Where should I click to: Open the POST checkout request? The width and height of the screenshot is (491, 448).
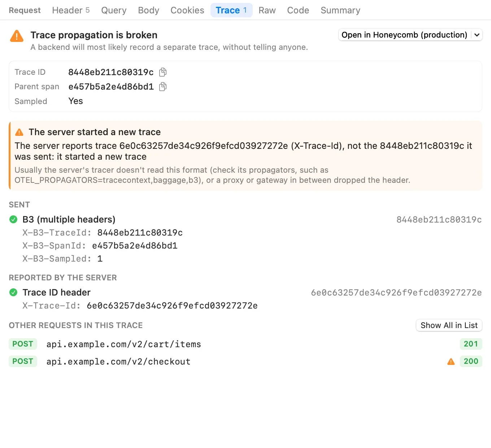tap(245, 361)
